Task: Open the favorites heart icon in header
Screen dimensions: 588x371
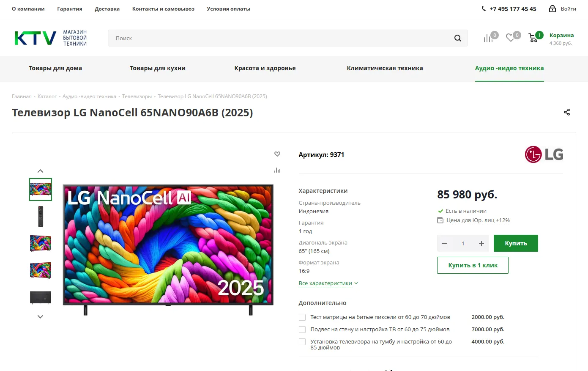Action: click(x=510, y=38)
